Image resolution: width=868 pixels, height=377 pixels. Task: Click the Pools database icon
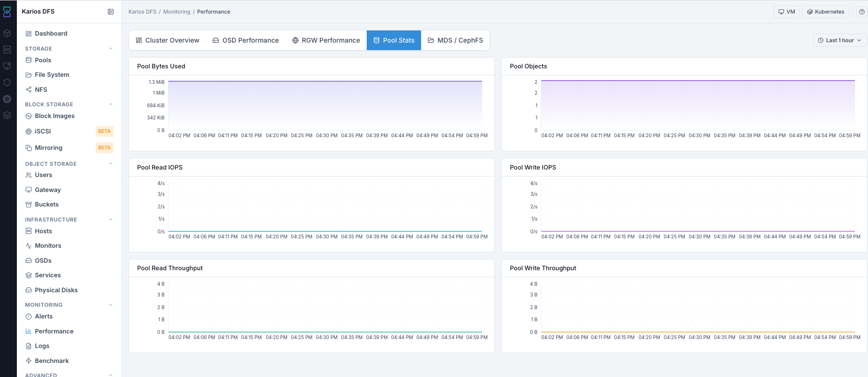(29, 60)
